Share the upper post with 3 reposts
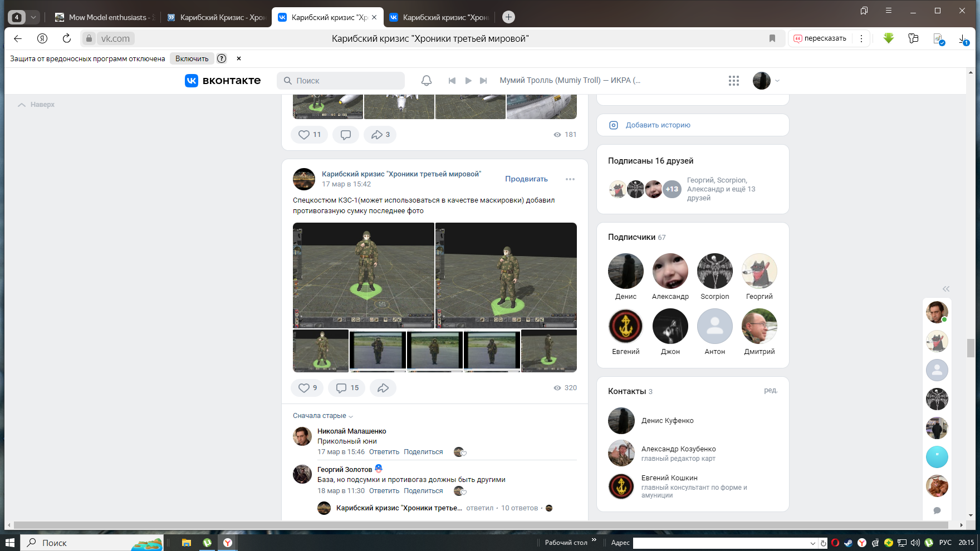Image resolution: width=980 pixels, height=551 pixels. point(380,135)
